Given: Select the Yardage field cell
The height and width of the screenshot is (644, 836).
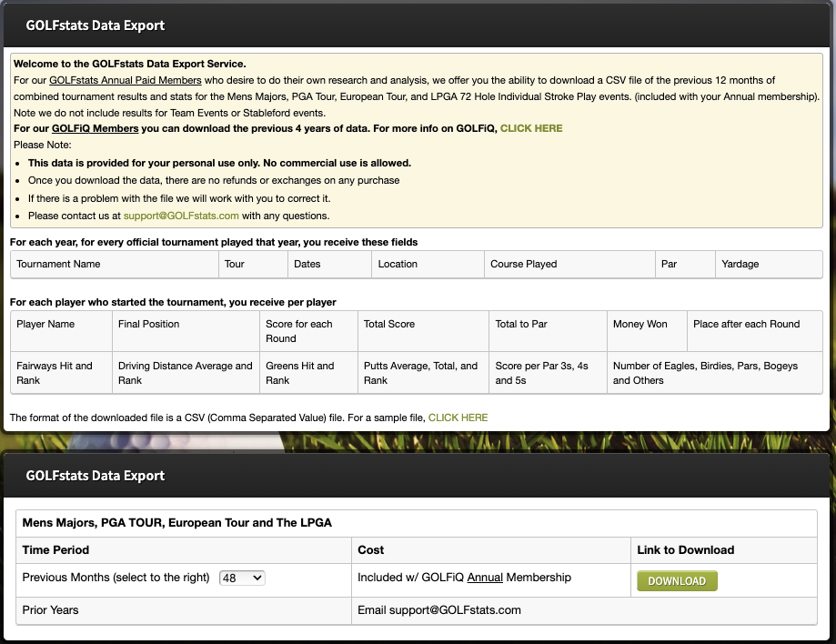Looking at the screenshot, I should click(769, 265).
